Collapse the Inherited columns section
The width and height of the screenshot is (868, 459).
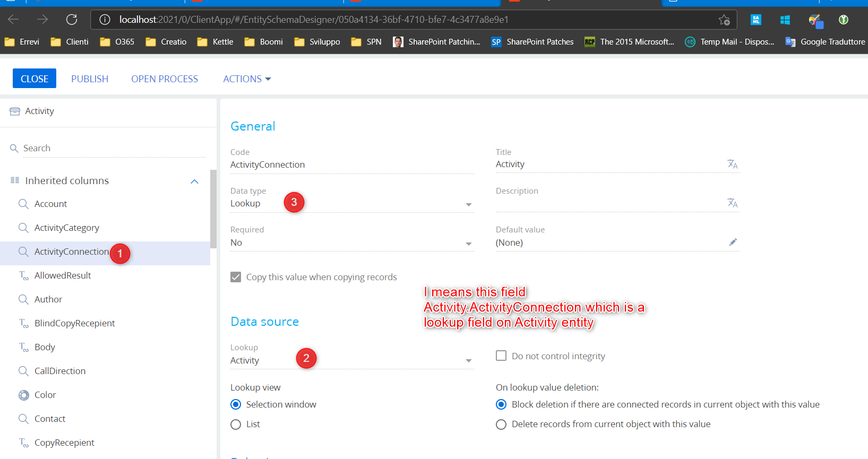click(194, 181)
